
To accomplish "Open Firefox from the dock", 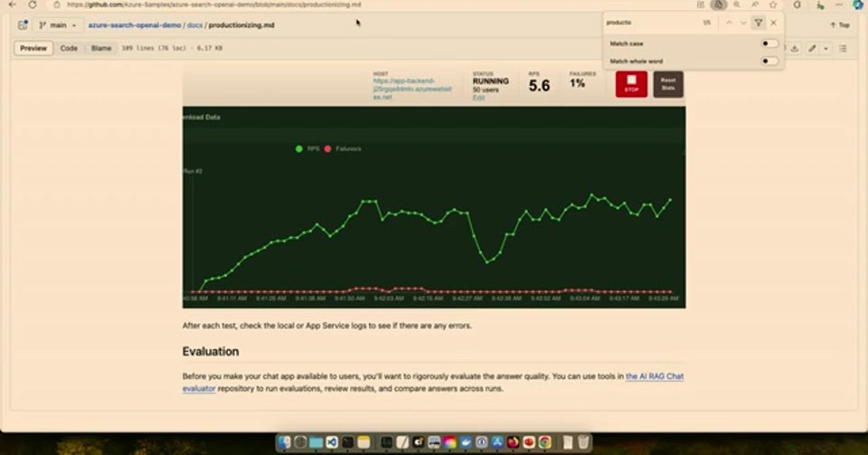I will pos(514,441).
